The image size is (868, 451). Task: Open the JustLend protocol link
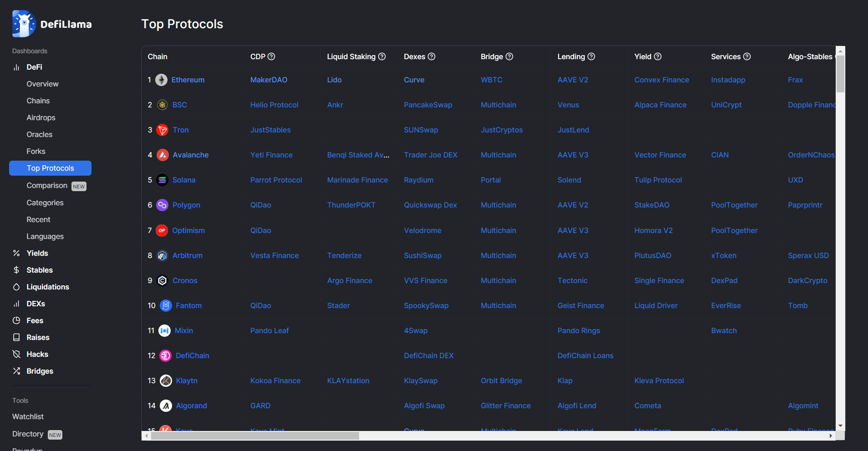pyautogui.click(x=574, y=130)
